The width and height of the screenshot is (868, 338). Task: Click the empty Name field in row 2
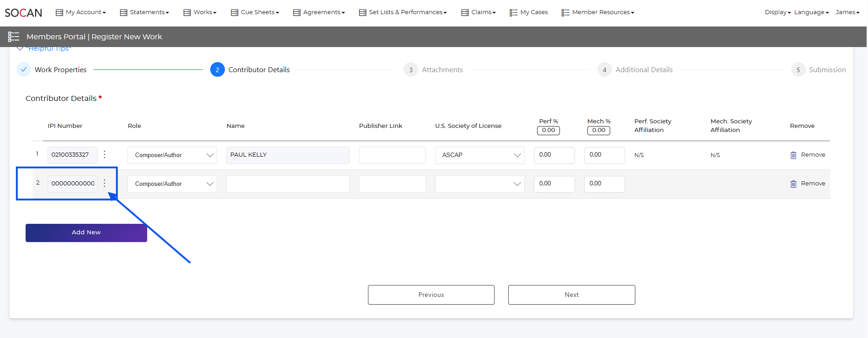click(288, 184)
